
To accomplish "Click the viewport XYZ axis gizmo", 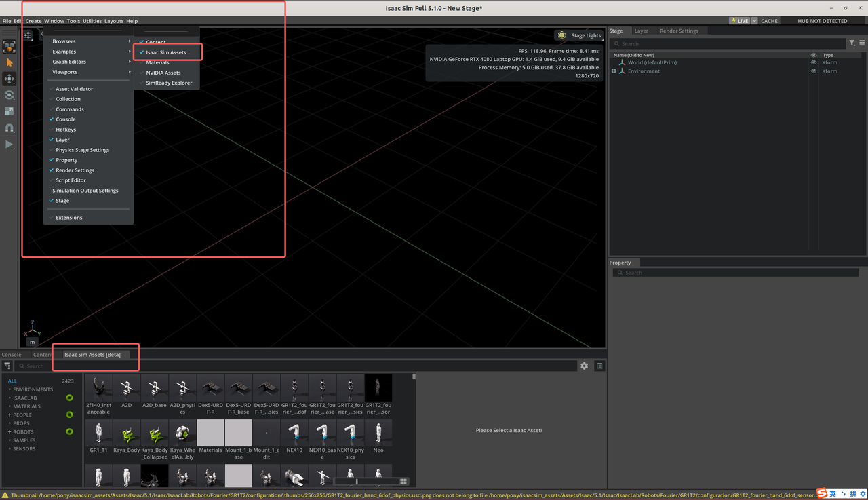I will click(32, 329).
